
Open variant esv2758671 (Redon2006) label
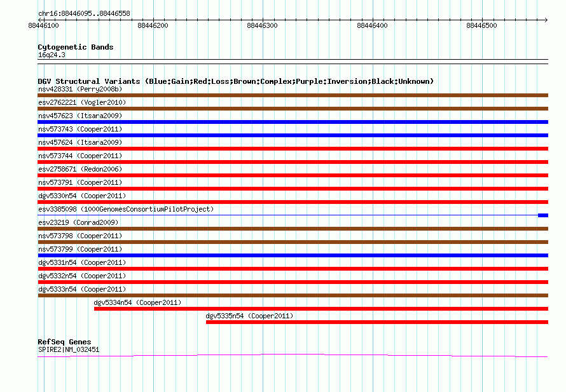click(x=80, y=169)
